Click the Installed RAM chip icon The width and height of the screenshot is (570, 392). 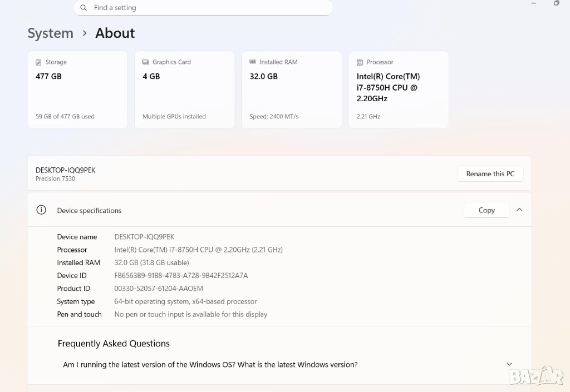(253, 62)
